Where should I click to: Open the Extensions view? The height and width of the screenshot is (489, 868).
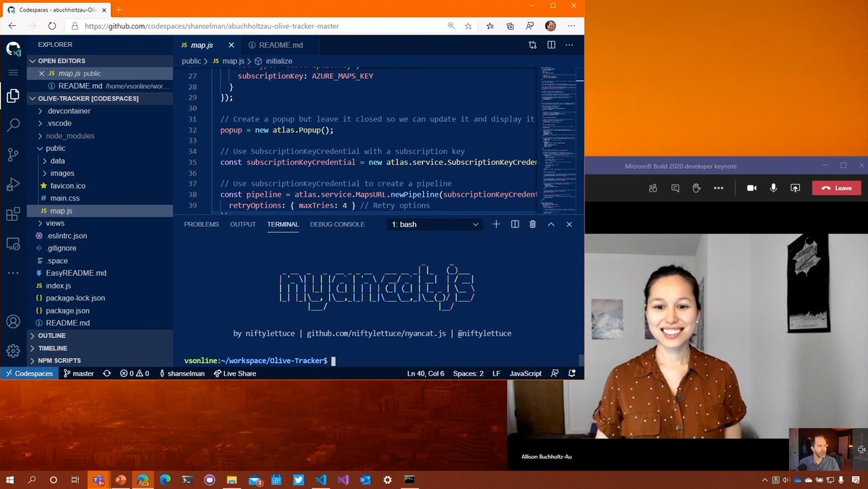13,215
